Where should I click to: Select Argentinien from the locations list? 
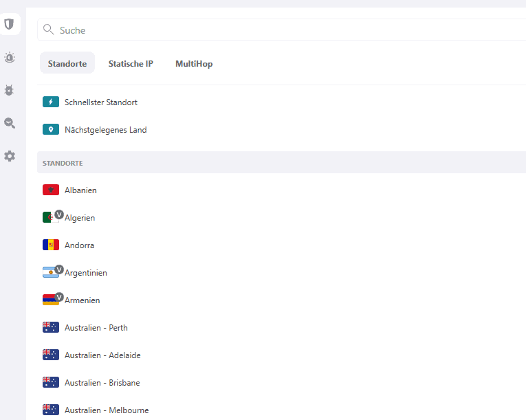(281, 273)
